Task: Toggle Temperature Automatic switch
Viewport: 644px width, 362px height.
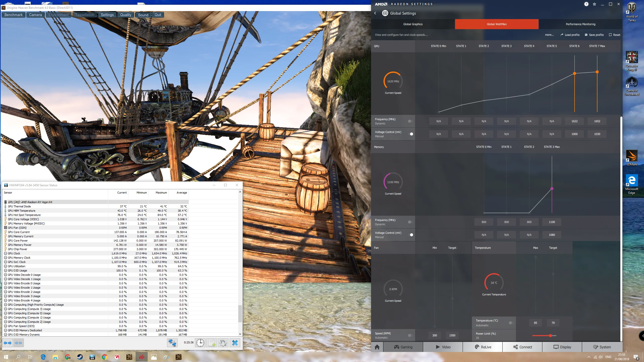Action: click(511, 323)
